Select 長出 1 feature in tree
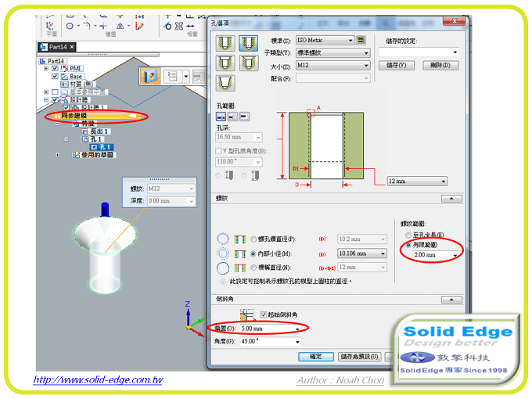The height and width of the screenshot is (399, 532). (100, 131)
